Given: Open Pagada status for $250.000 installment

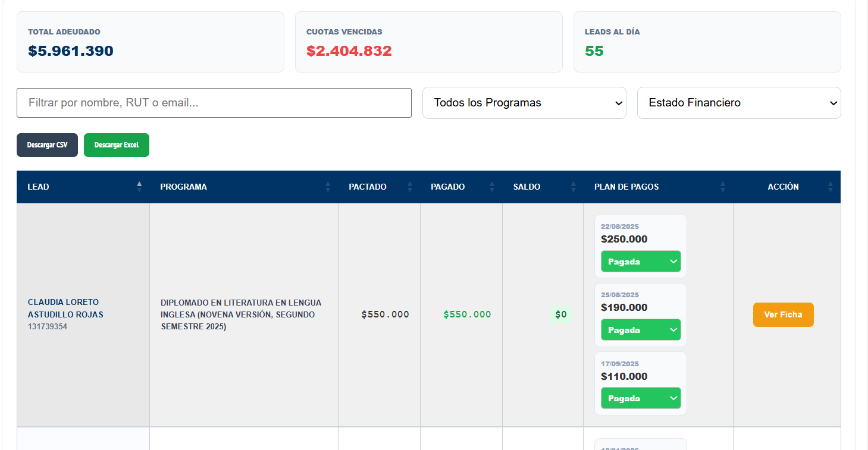Looking at the screenshot, I should click(641, 262).
